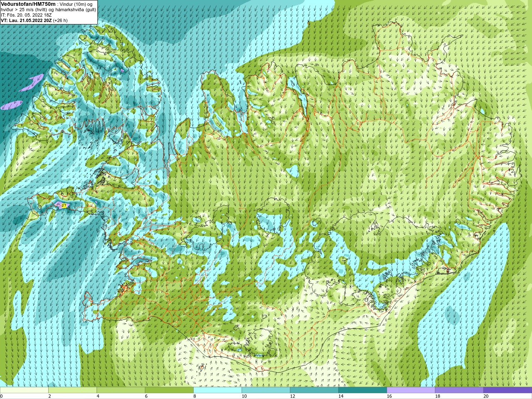Image resolution: width=532 pixels, height=399 pixels.
Task: Pick the light cyan 8–10 m/s legend swatch
Action: (217, 390)
